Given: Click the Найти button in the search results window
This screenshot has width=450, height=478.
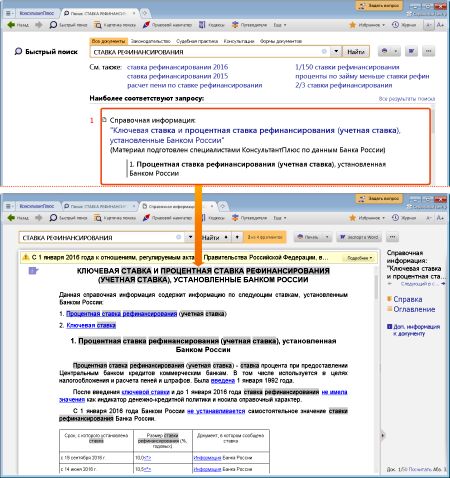Looking at the screenshot, I should tap(356, 52).
